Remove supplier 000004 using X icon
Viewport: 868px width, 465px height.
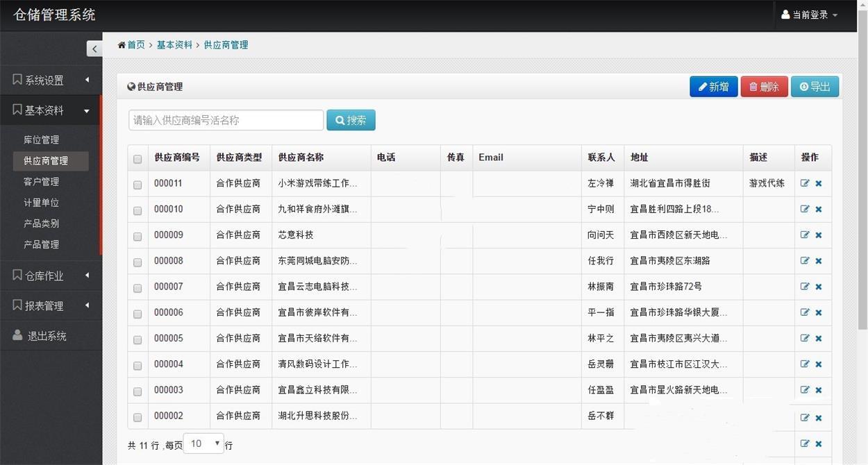[819, 364]
